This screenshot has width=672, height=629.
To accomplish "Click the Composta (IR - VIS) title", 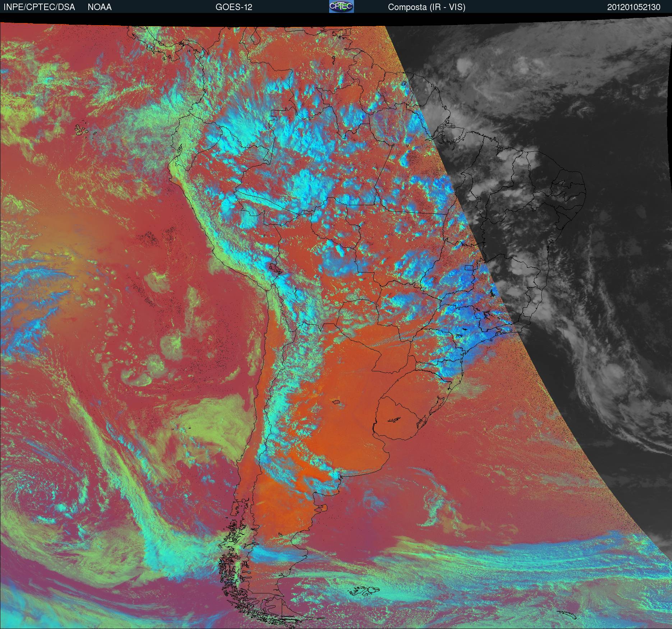I will 427,7.
